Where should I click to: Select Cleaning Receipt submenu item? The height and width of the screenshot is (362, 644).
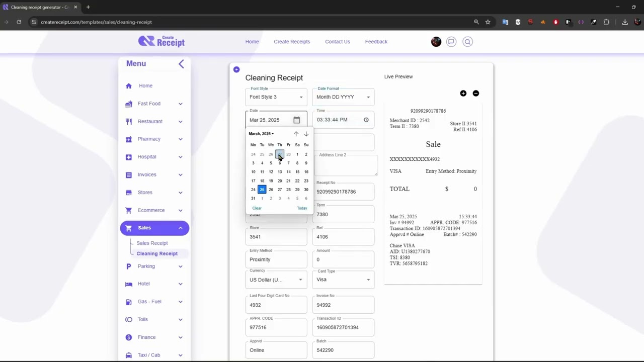click(x=157, y=254)
